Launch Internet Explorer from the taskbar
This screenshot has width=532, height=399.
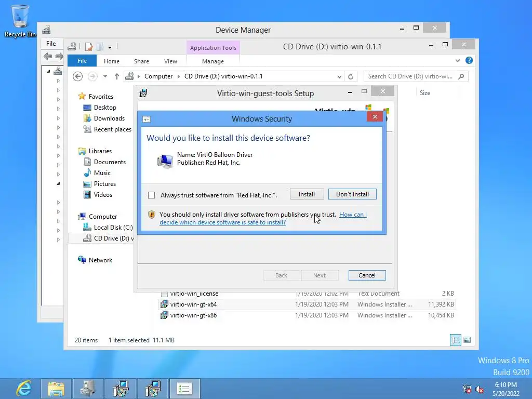point(24,389)
